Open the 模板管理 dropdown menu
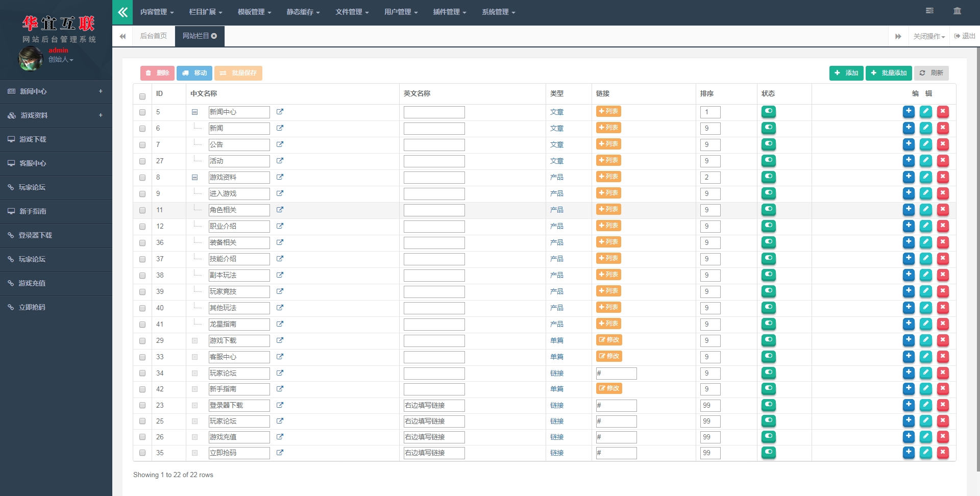 tap(254, 12)
